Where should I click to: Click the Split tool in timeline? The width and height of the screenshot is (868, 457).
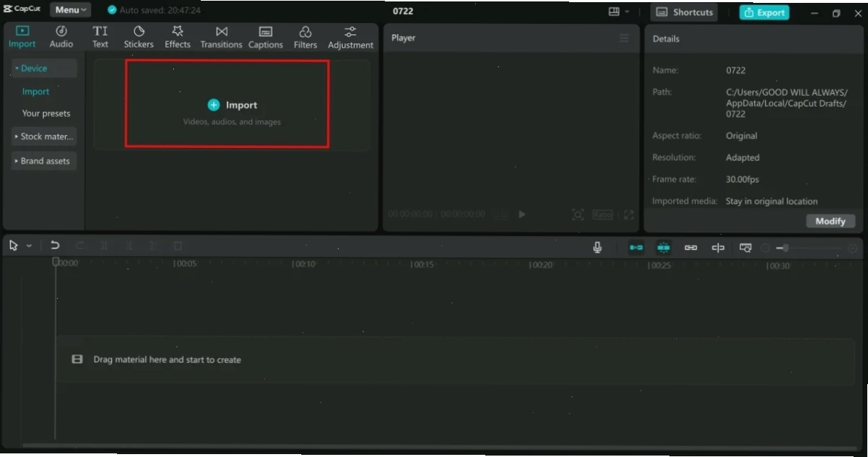click(104, 246)
